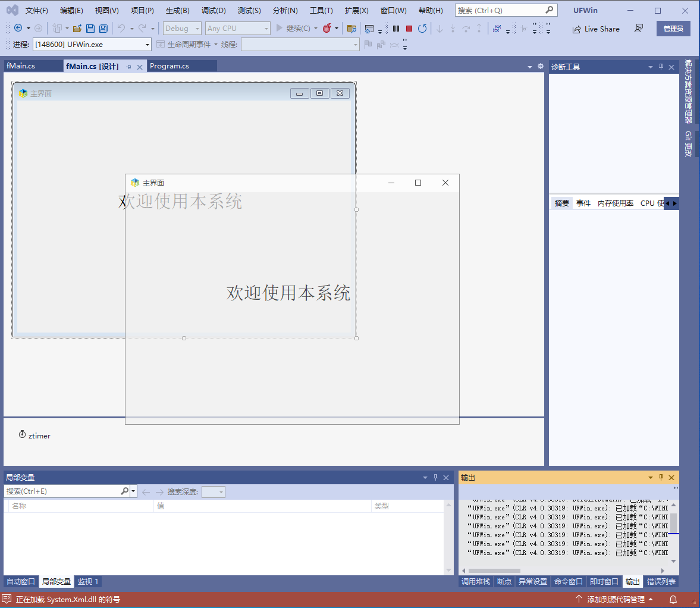Screen dimensions: 700x608
Task: Close the fMain.cs [设计] tab
Action: 140,67
